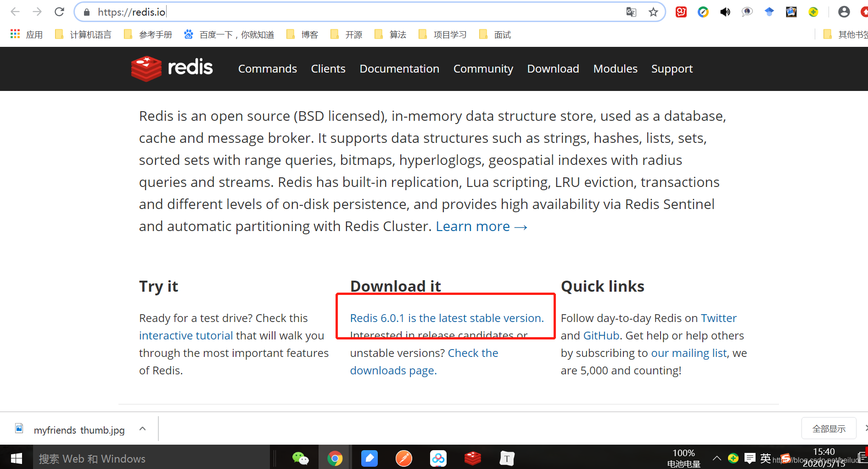This screenshot has height=469, width=868.
Task: Open the GitHub link
Action: click(601, 335)
